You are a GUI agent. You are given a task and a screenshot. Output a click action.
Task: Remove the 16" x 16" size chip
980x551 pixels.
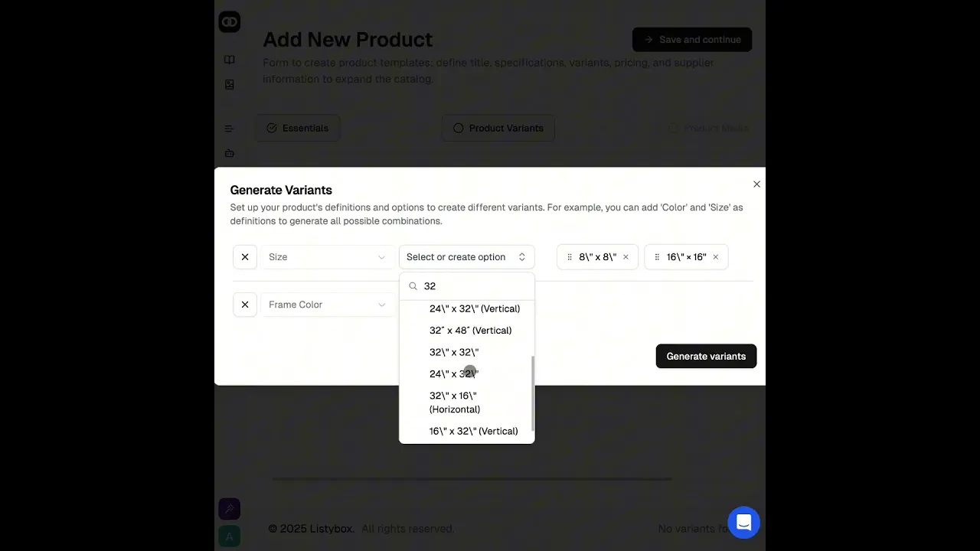pos(716,257)
